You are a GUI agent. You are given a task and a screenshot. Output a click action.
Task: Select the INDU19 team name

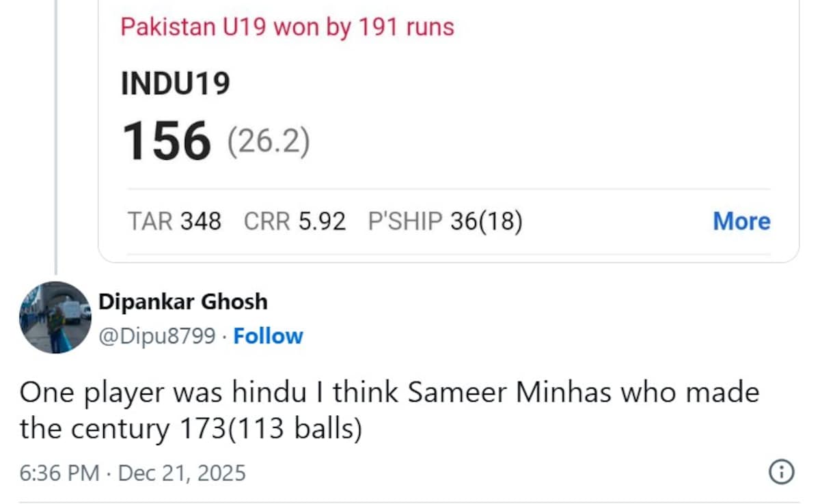(x=176, y=83)
